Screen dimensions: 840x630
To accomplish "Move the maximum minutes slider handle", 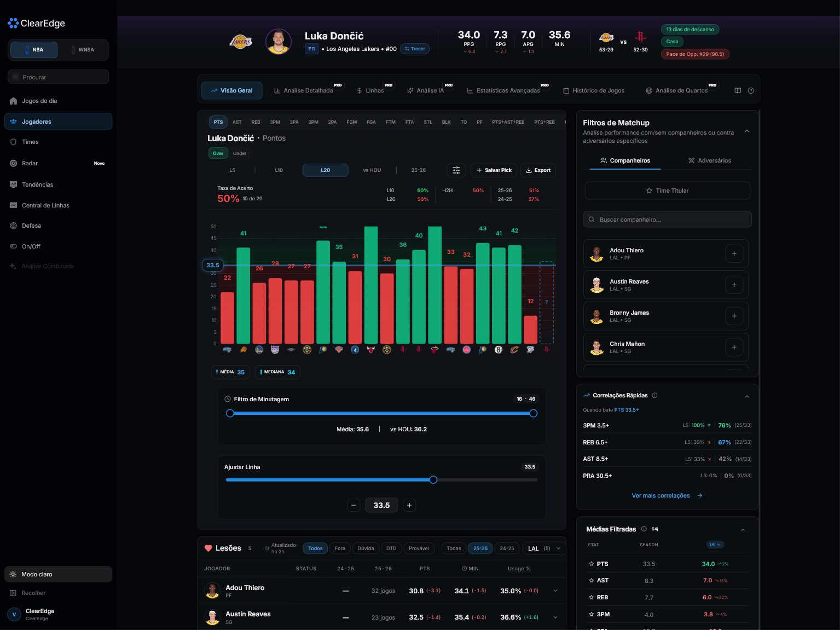I will pyautogui.click(x=534, y=413).
